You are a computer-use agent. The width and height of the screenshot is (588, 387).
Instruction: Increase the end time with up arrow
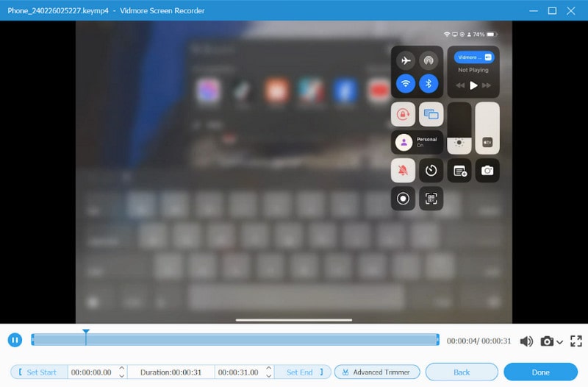269,369
